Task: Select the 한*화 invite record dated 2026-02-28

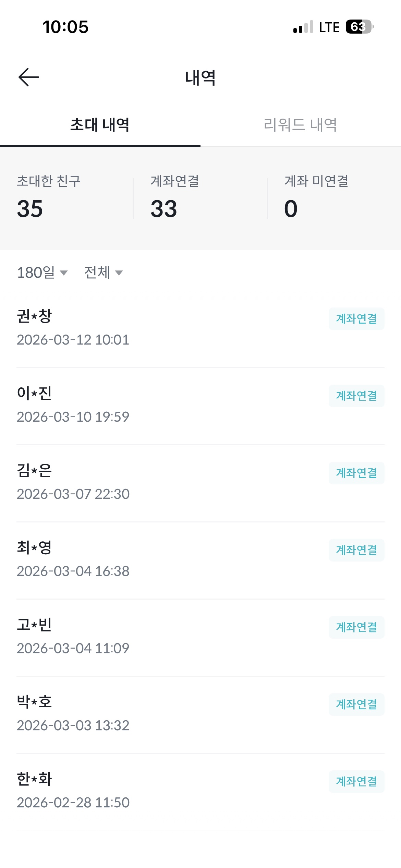Action: point(137,791)
